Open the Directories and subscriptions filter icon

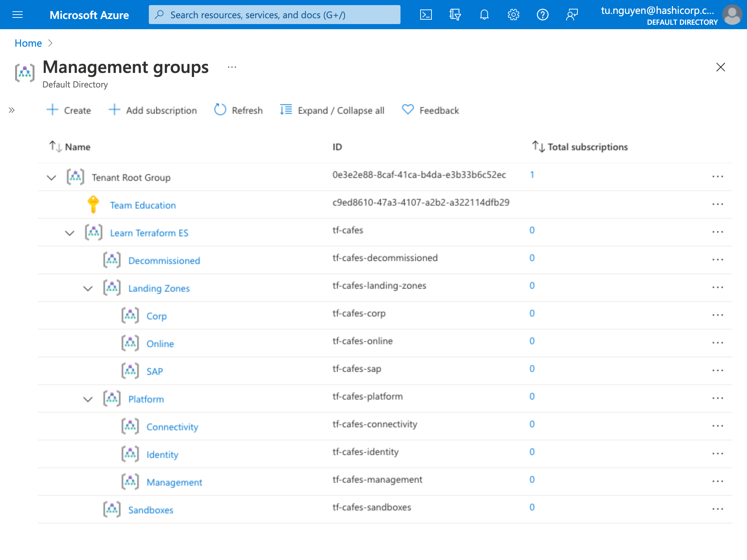click(454, 15)
